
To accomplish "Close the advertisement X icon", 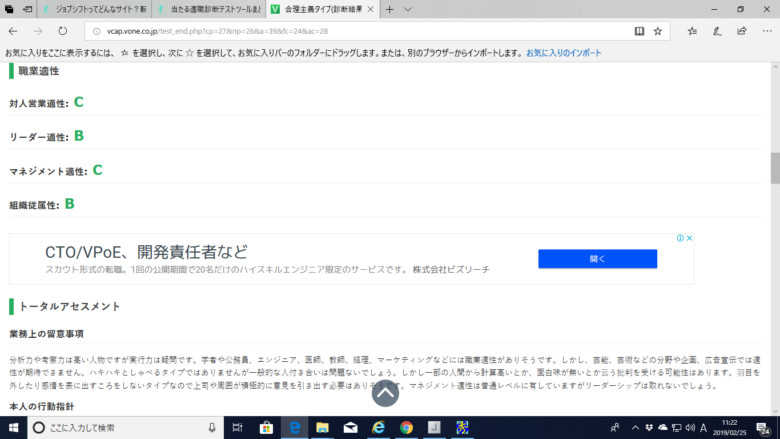I will pyautogui.click(x=689, y=238).
